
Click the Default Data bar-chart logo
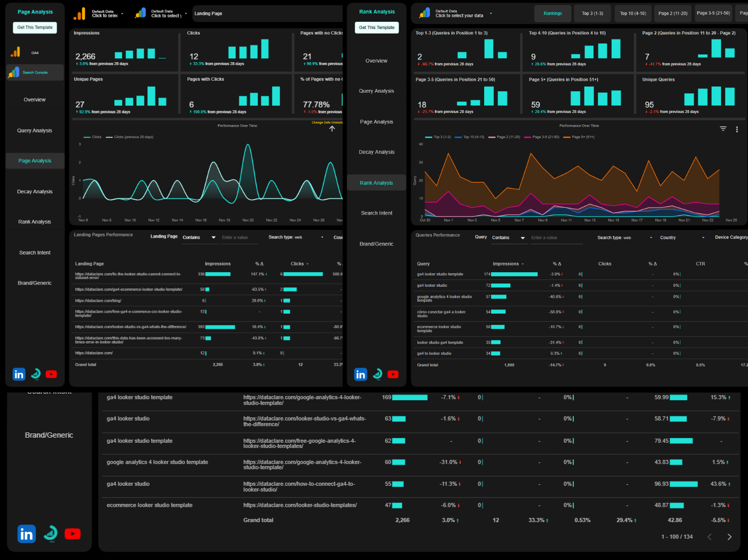79,12
